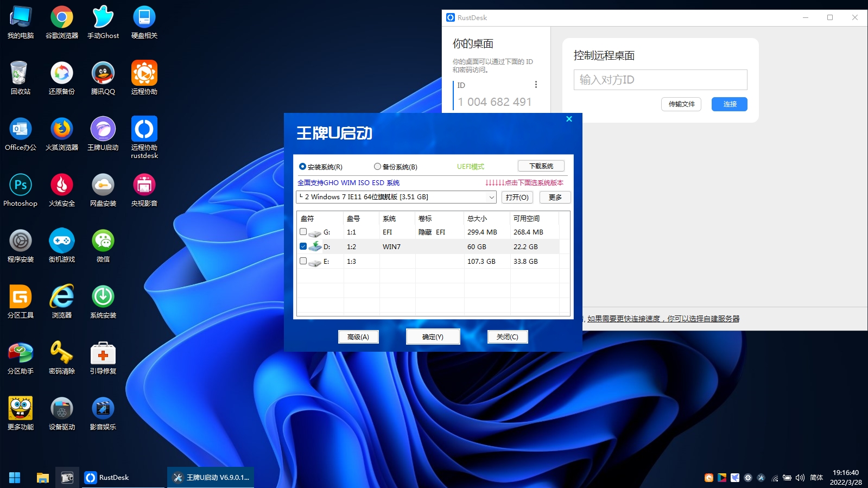Check the G: drive checkbox
The image size is (868, 488).
303,232
